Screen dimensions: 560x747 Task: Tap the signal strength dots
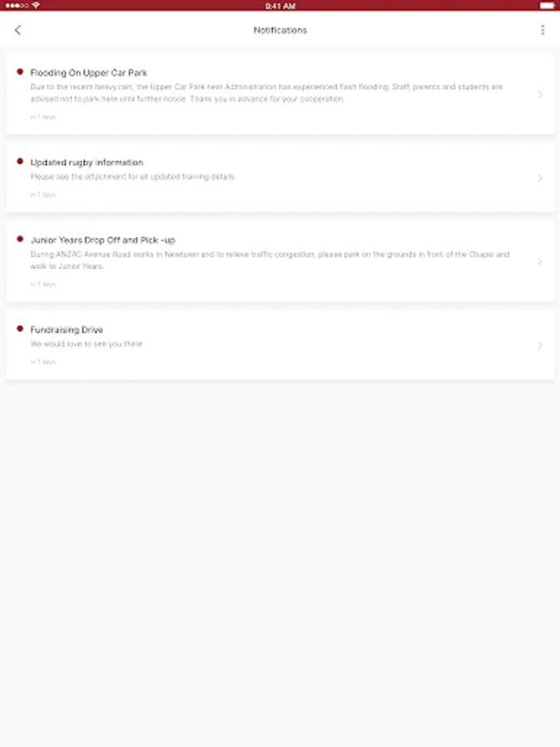[x=17, y=5]
